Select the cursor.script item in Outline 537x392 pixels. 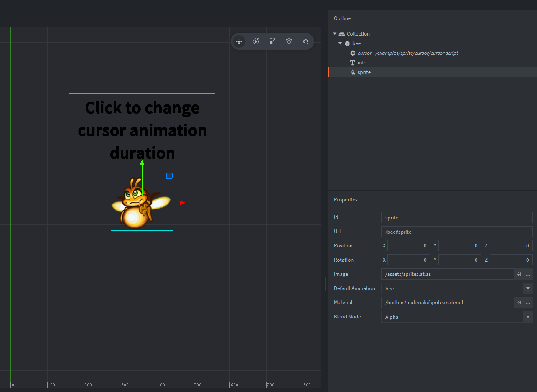tap(407, 53)
